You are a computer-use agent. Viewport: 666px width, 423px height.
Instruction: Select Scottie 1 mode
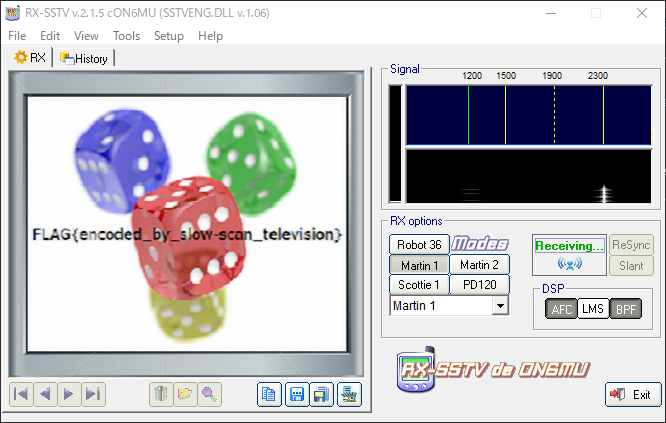coord(419,285)
